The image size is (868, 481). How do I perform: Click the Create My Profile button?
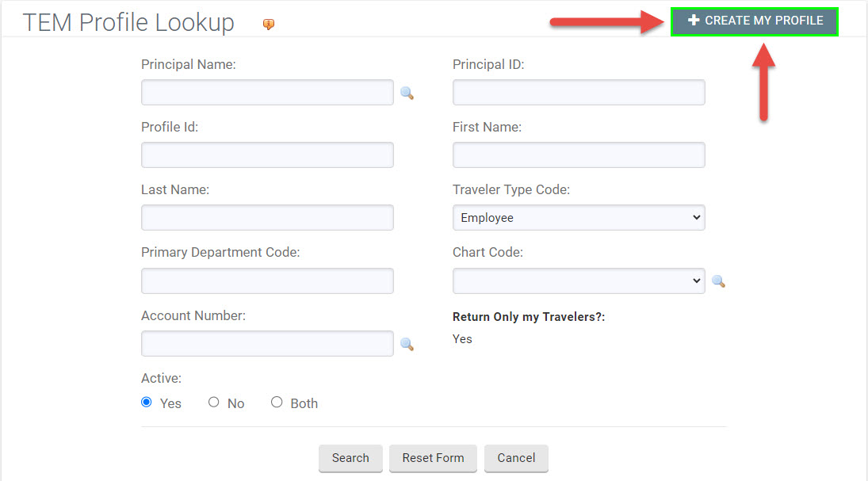point(755,21)
